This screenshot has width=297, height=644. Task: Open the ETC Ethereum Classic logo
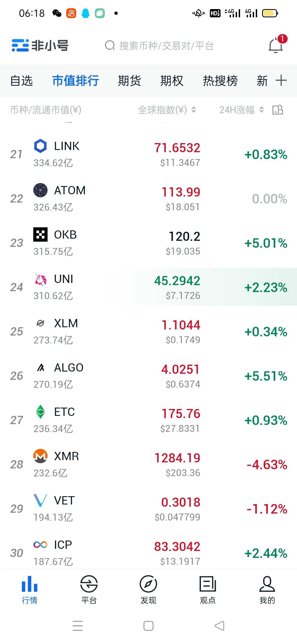tap(40, 412)
